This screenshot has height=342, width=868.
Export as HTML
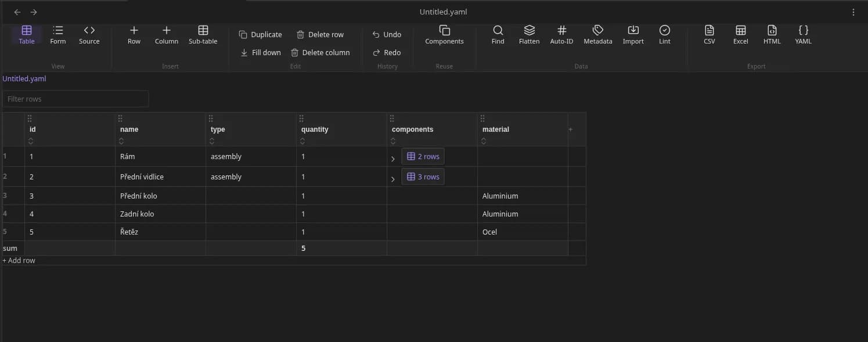click(x=772, y=35)
